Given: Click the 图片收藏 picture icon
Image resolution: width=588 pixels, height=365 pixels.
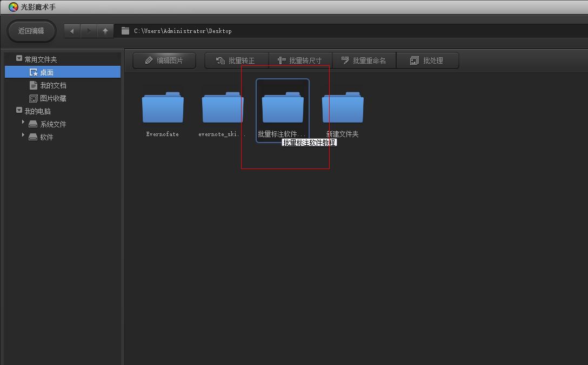Looking at the screenshot, I should 34,99.
